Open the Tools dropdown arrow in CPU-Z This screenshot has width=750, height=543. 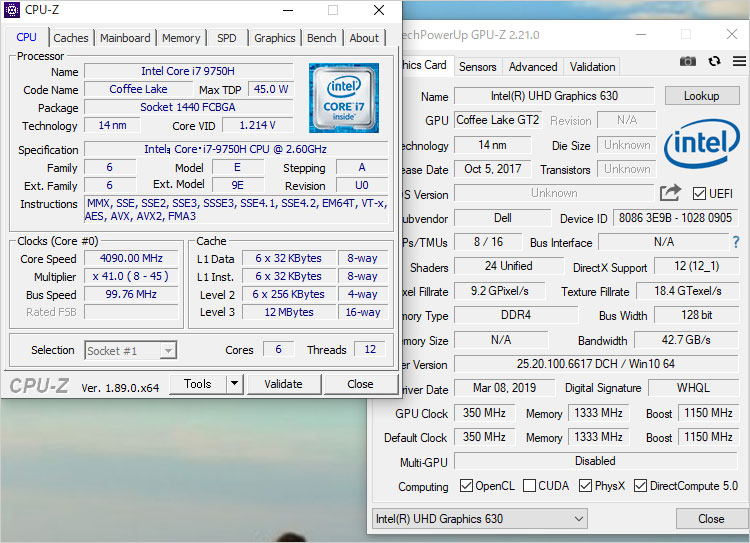(234, 384)
